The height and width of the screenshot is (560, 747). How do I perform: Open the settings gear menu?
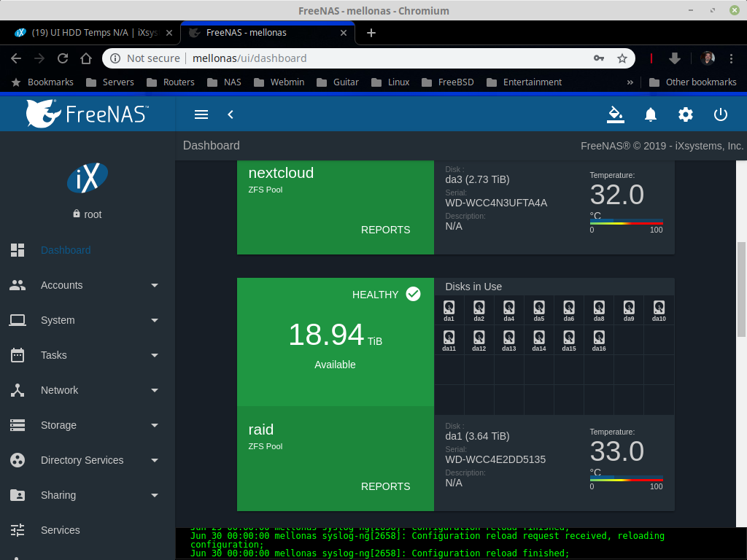[686, 114]
